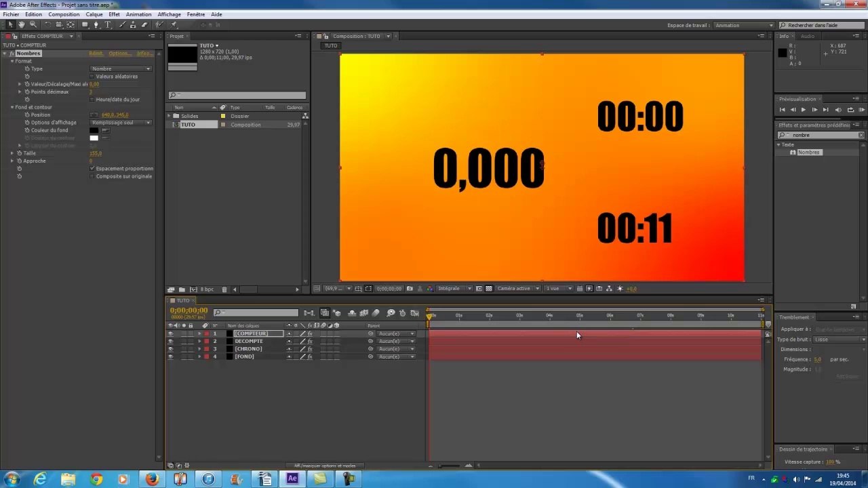Enable Composite sur originale checkbox

(x=92, y=176)
